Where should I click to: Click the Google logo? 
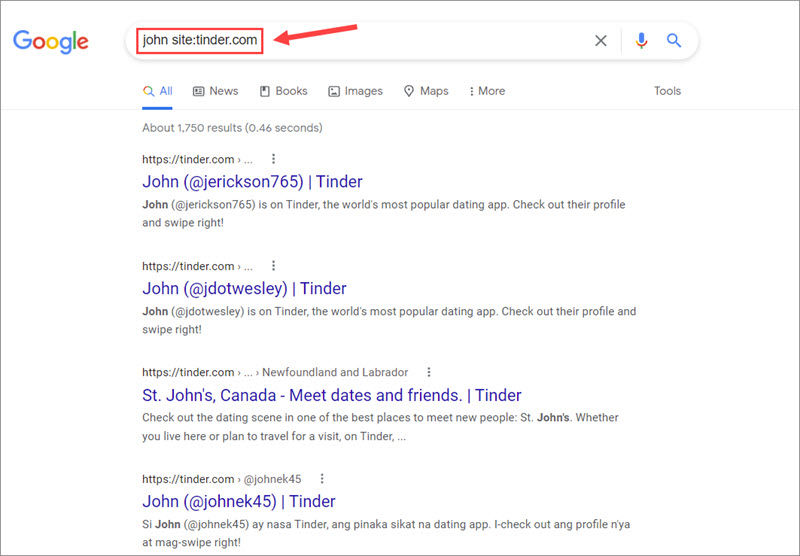(x=51, y=41)
